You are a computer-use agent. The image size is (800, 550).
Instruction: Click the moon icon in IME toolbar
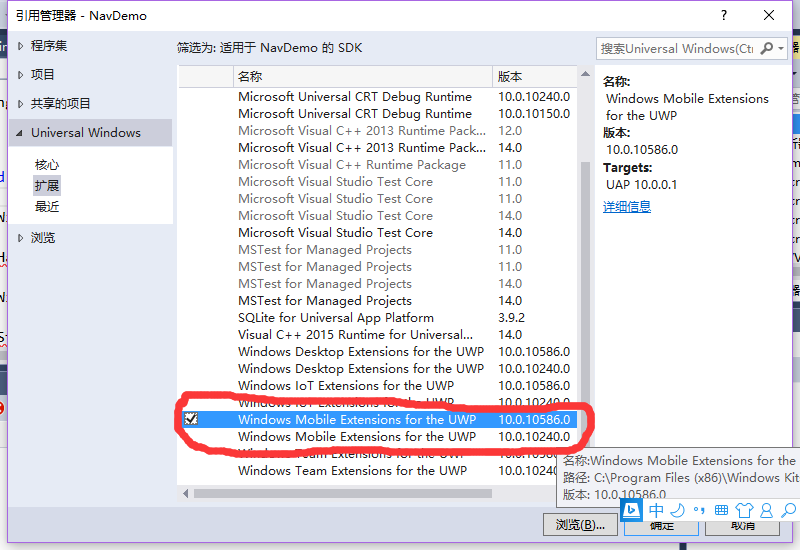[678, 510]
